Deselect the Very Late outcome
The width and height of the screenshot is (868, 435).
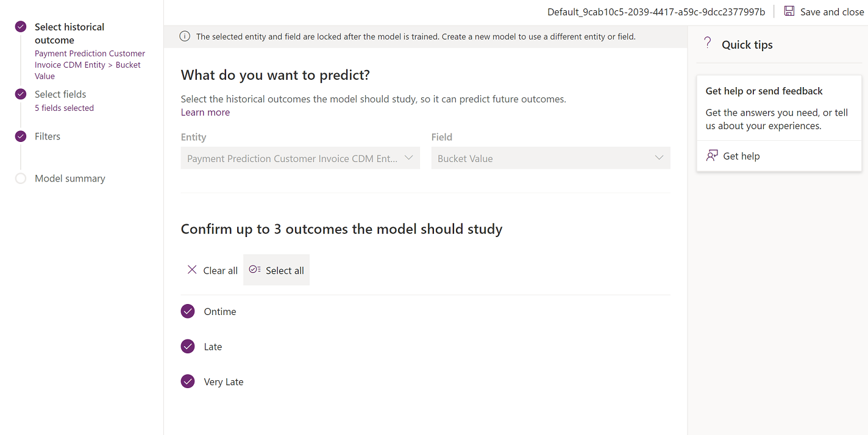tap(188, 382)
